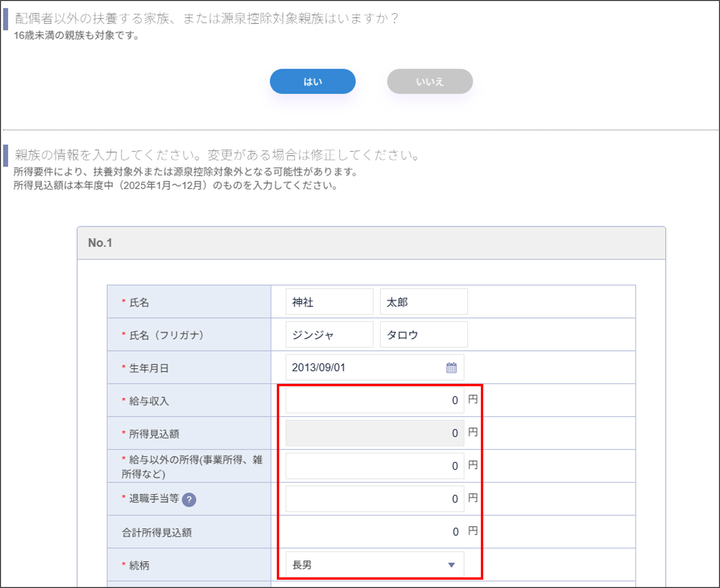Select the はい button
This screenshot has width=720, height=588.
point(313,81)
